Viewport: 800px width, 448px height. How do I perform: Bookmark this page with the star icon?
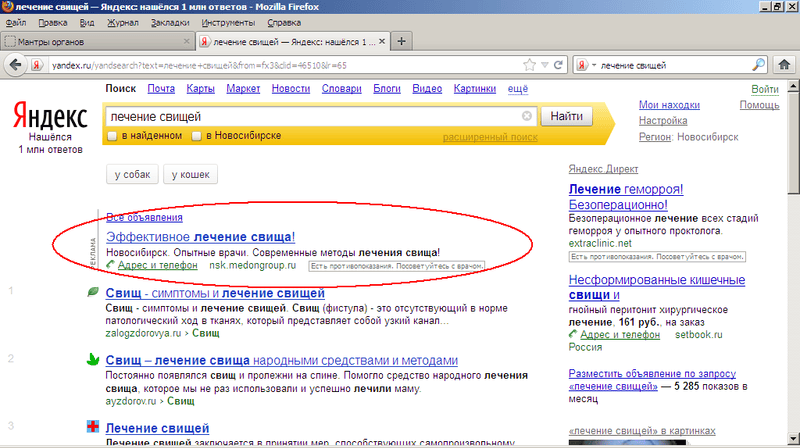529,65
